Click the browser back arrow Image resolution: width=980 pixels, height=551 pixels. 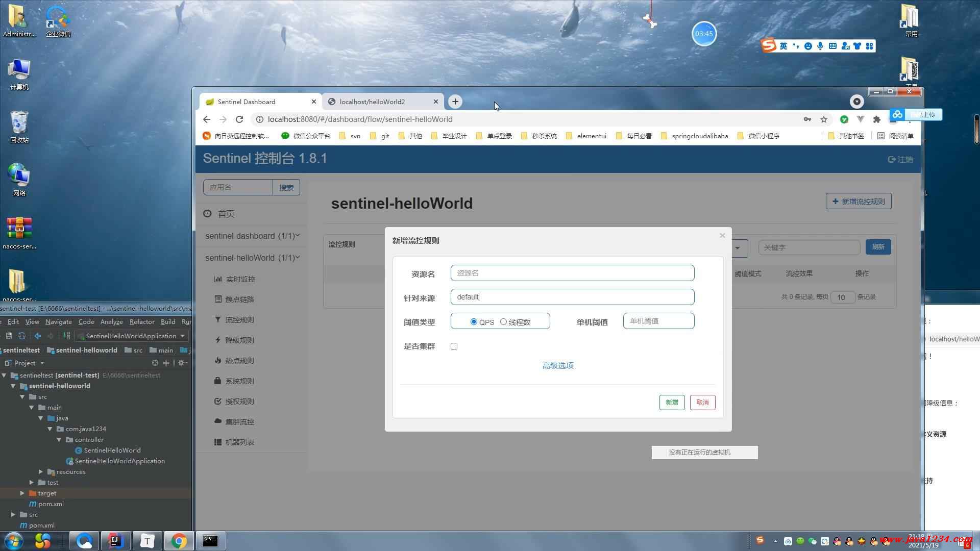click(x=207, y=119)
